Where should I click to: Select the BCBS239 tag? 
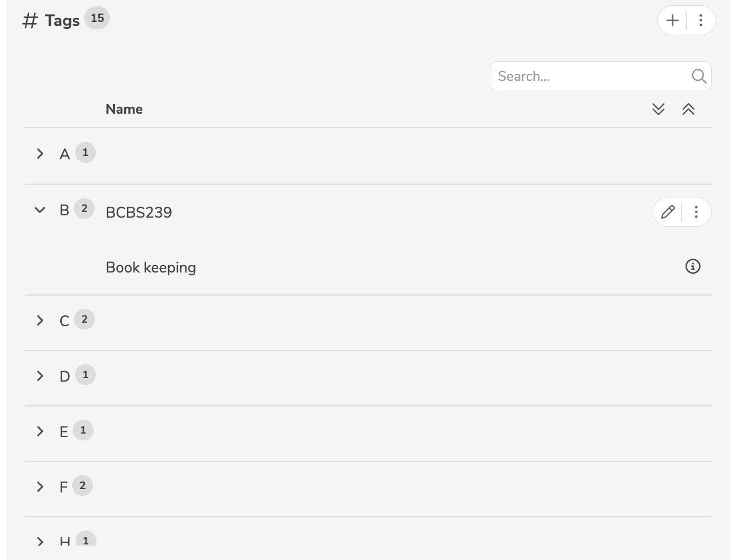coord(139,212)
